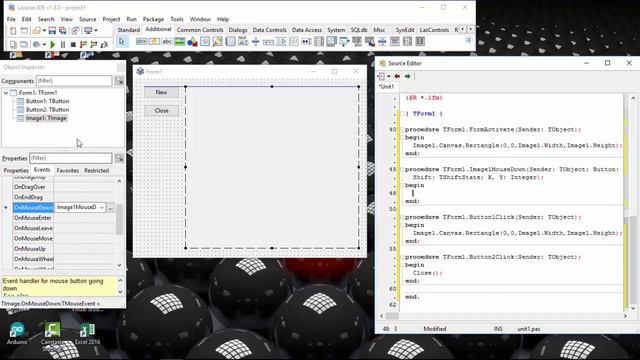
Task: Switch to Restricted tab in Object Inspector
Action: click(97, 171)
